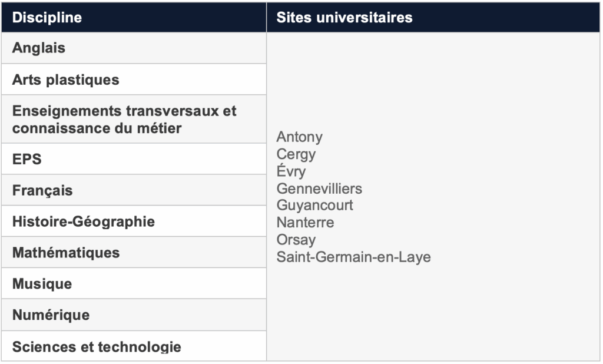603x364 pixels.
Task: Click the Saint-Germain-en-Laye site entry
Action: pyautogui.click(x=353, y=257)
